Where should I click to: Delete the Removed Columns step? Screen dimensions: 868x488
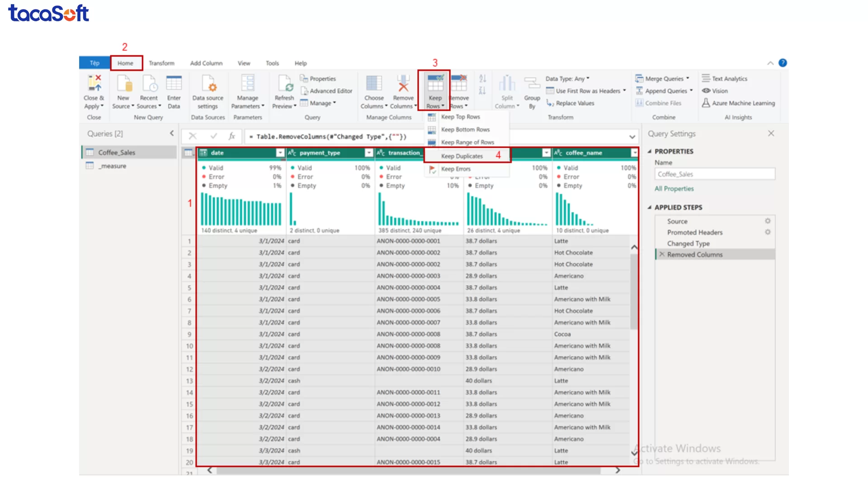click(662, 254)
